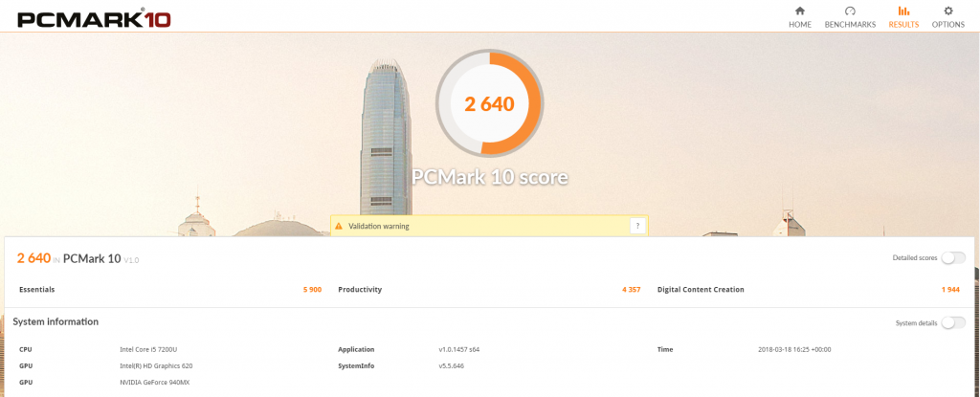Click the Essentials score 5 900
The image size is (980, 397).
pyautogui.click(x=312, y=290)
